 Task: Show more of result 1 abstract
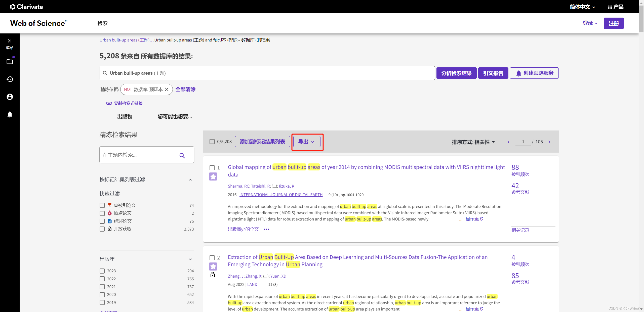coord(474,219)
